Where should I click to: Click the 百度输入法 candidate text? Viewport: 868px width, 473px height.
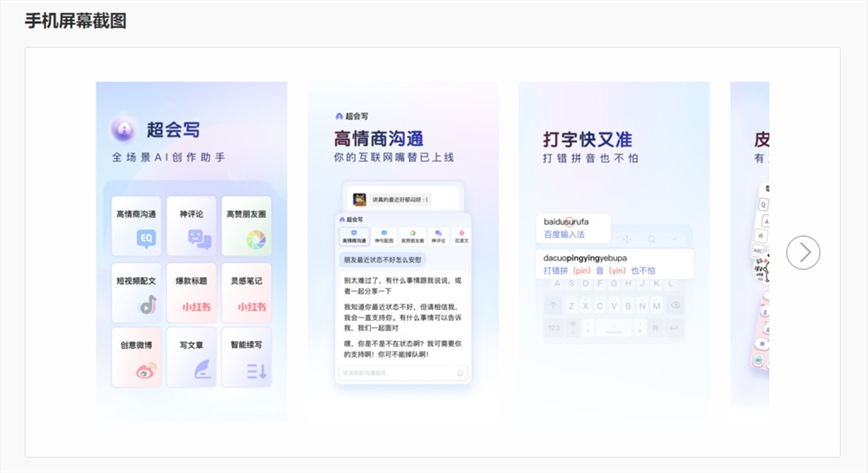(564, 234)
